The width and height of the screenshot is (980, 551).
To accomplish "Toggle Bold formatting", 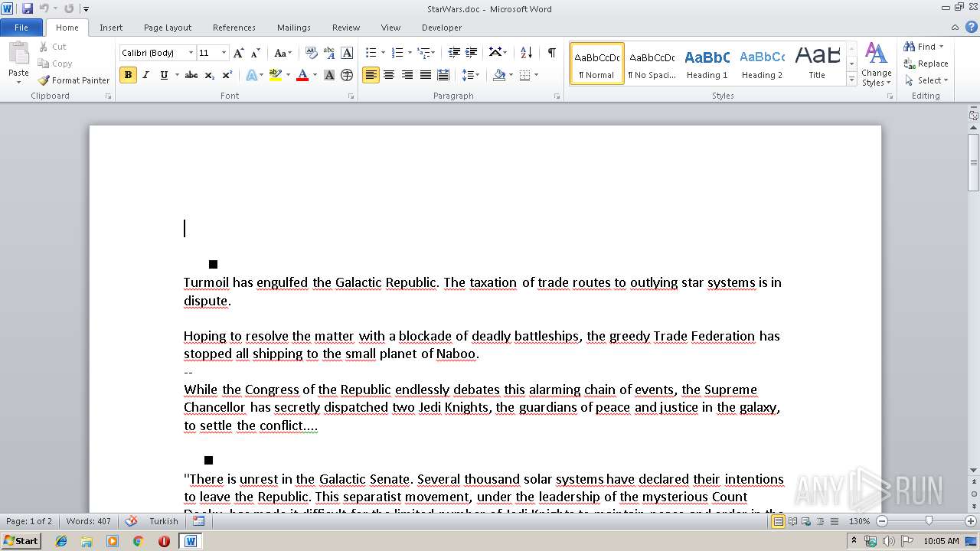I will [128, 75].
